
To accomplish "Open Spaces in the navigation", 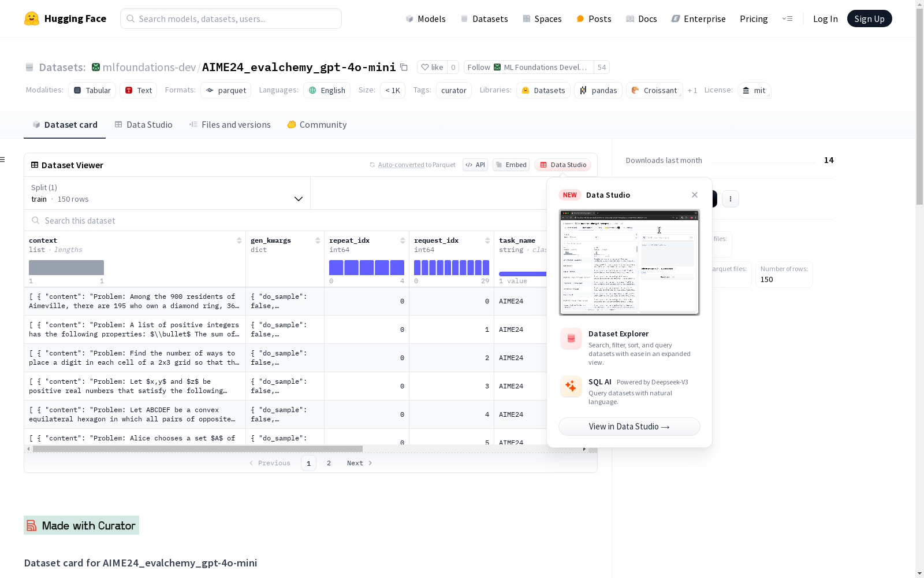I will coord(542,18).
